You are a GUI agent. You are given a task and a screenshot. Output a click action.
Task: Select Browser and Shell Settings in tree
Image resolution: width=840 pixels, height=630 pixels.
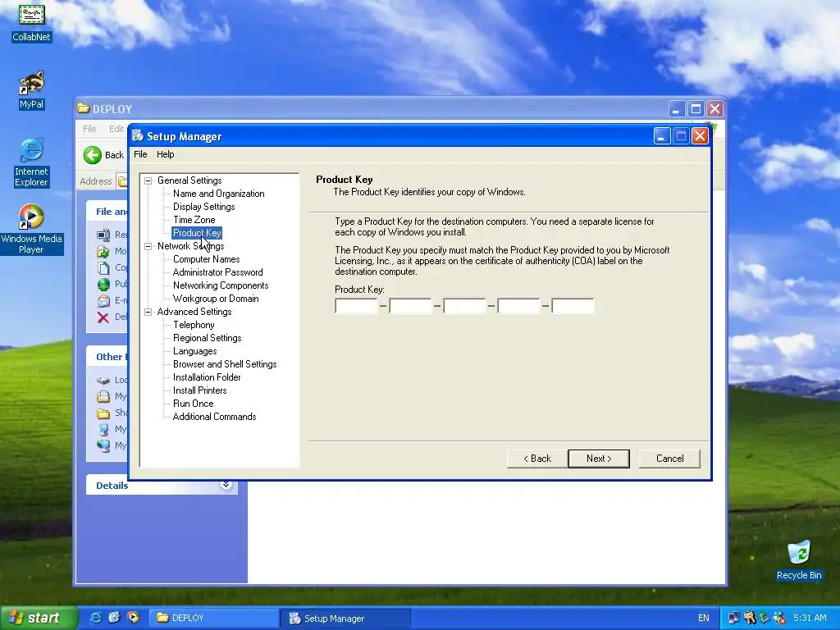coord(225,364)
